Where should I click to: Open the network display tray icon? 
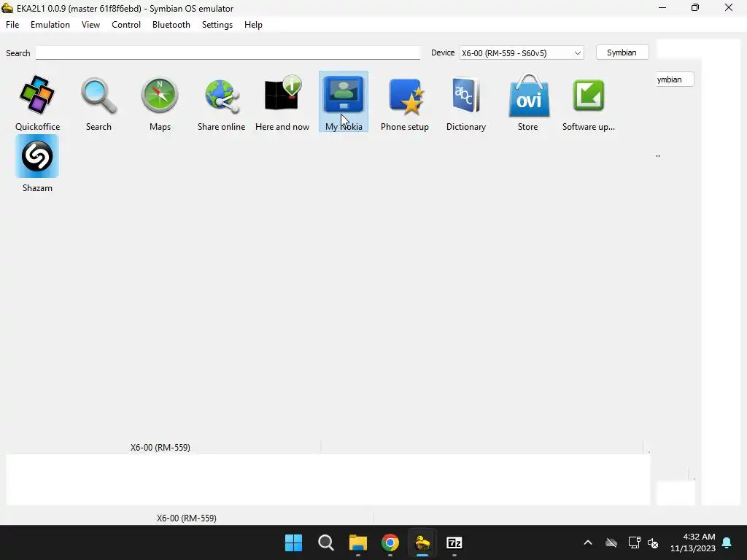(634, 542)
